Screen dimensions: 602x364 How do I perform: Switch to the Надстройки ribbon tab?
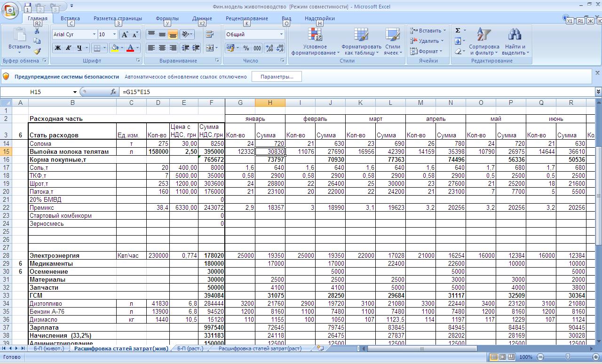coord(319,18)
